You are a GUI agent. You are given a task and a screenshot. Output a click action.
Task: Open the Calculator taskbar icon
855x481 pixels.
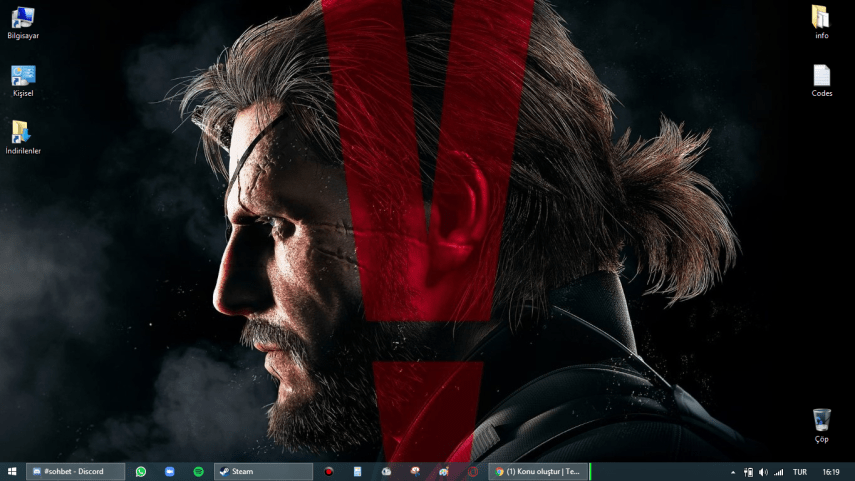357,472
